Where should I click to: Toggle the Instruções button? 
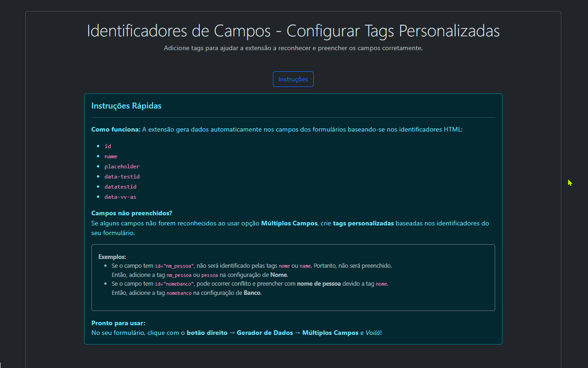(293, 79)
